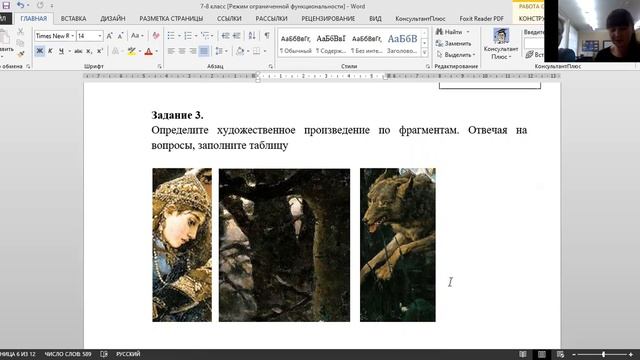Image resolution: width=640 pixels, height=360 pixels.
Task: Toggle subscript formatting
Action: [89, 51]
